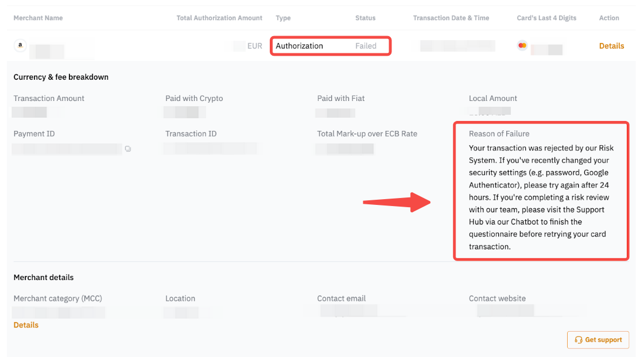644x357 pixels.
Task: Click the Merchant details section heading
Action: (x=44, y=277)
